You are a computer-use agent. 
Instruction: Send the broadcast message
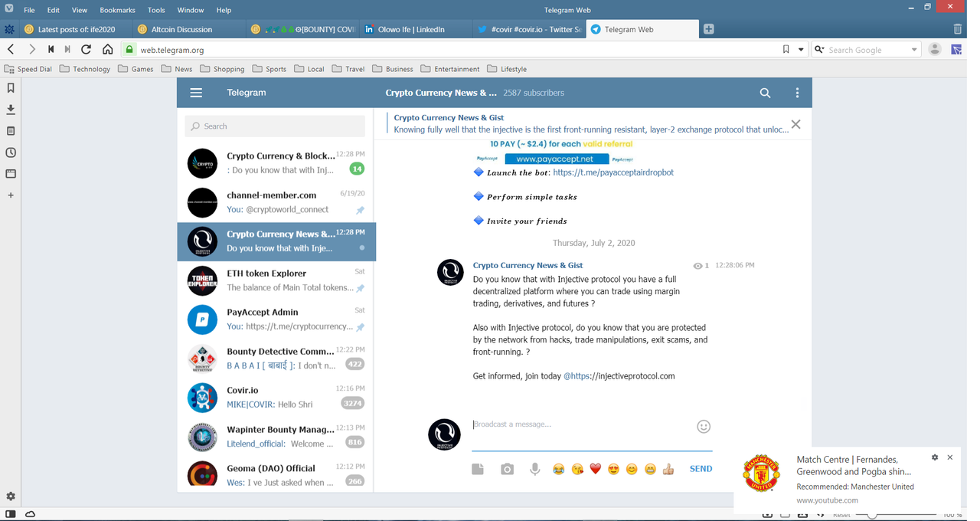pyautogui.click(x=701, y=469)
